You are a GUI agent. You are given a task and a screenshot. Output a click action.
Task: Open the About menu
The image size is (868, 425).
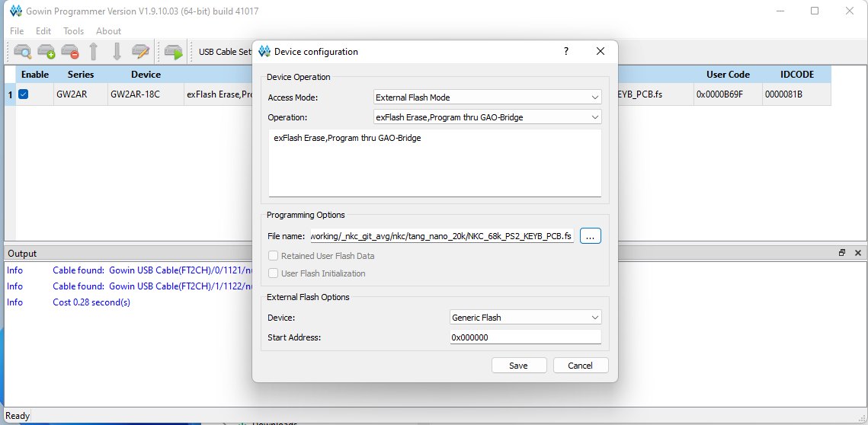108,31
